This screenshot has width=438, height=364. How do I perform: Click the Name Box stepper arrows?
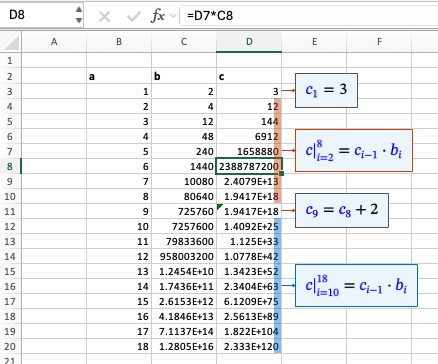pos(79,15)
